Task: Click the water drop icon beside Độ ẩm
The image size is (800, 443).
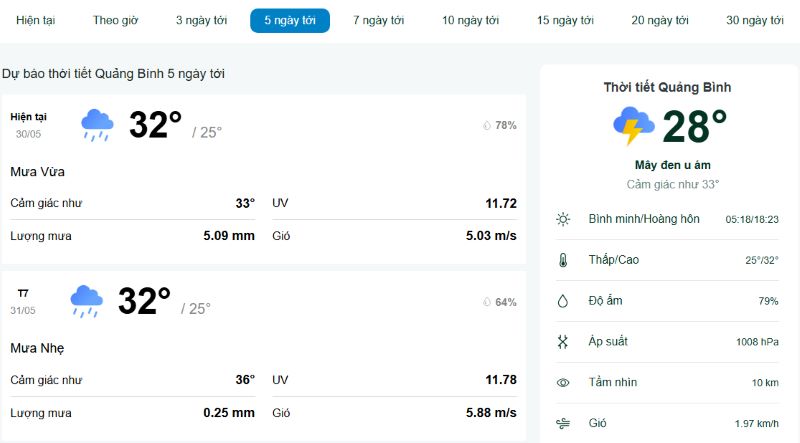Action: [x=563, y=301]
